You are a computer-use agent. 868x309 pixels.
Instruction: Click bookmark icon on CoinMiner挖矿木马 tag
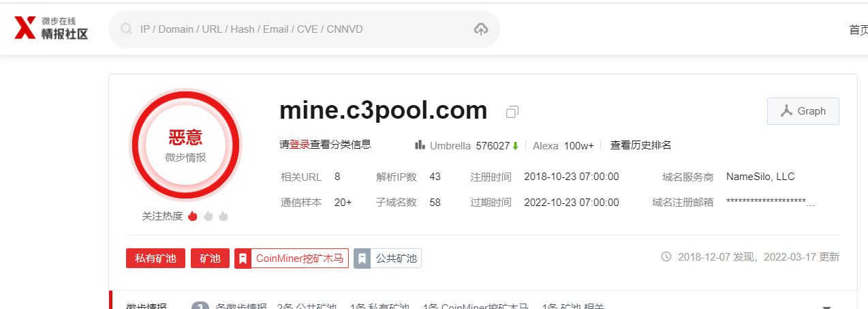point(243,259)
